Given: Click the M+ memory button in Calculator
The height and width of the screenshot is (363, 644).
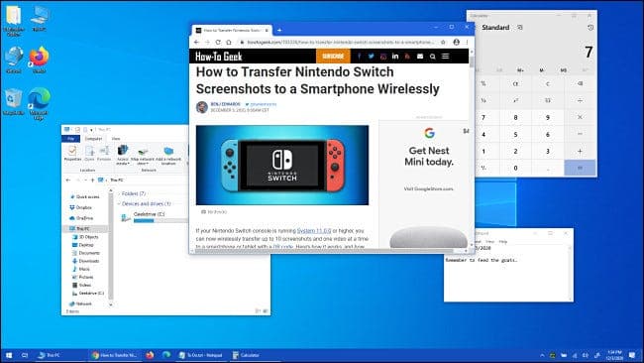Looking at the screenshot, I should (521, 70).
